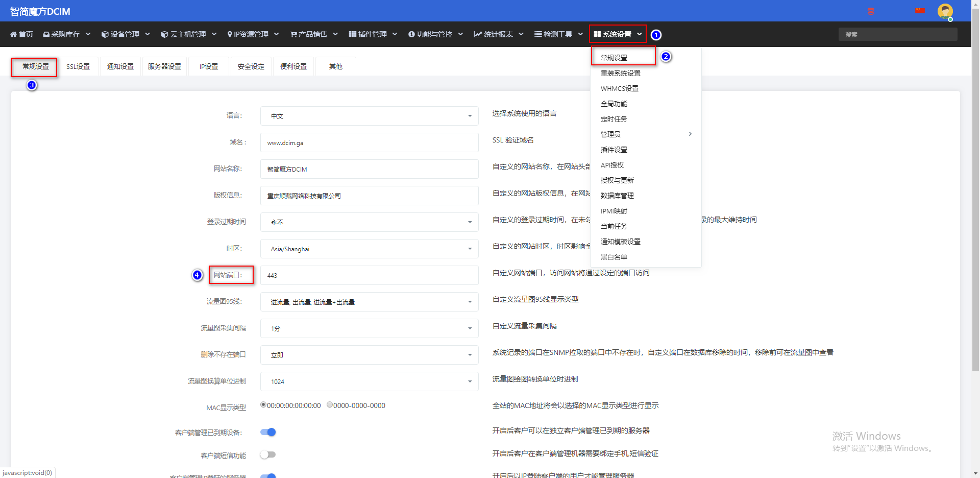Image resolution: width=980 pixels, height=478 pixels.
Task: Click the 智简魔方DCIM site title
Action: coord(40,11)
